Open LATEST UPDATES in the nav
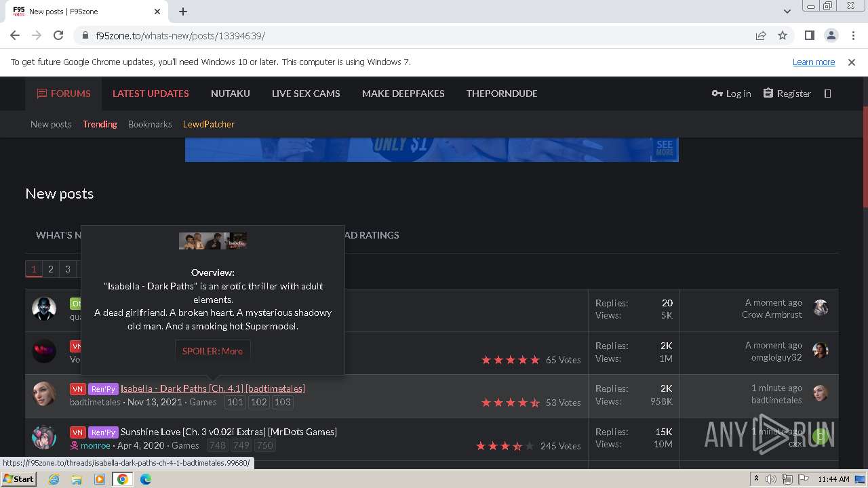The height and width of the screenshot is (488, 868). pos(151,94)
